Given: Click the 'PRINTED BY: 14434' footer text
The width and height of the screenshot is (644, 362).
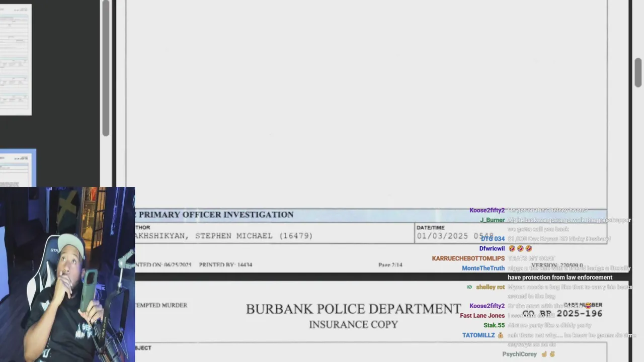Looking at the screenshot, I should coord(225,265).
